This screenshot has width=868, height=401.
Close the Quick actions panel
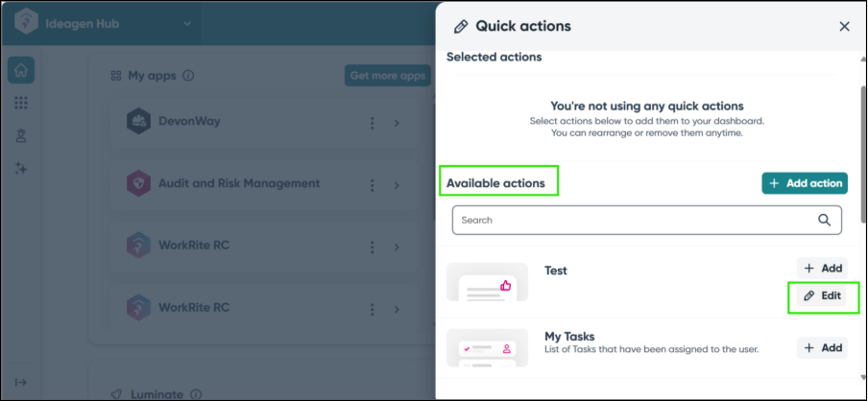tap(844, 27)
